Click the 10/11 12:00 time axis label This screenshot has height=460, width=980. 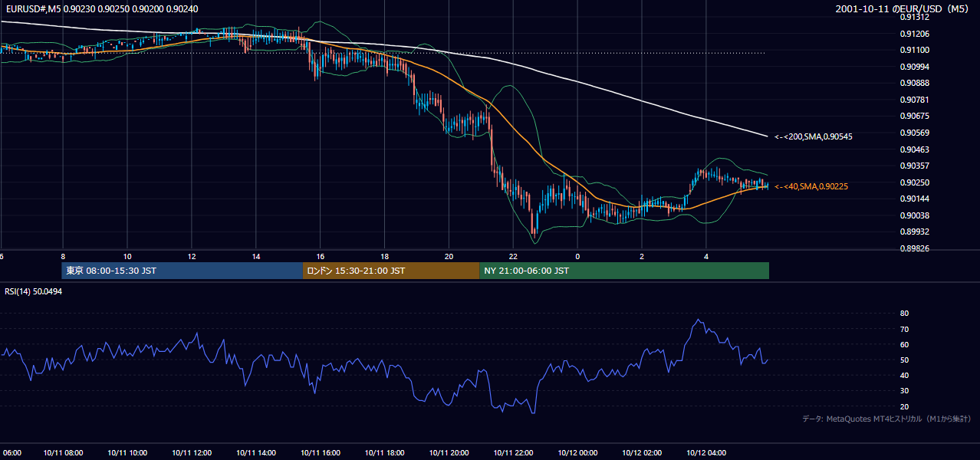[x=192, y=452]
